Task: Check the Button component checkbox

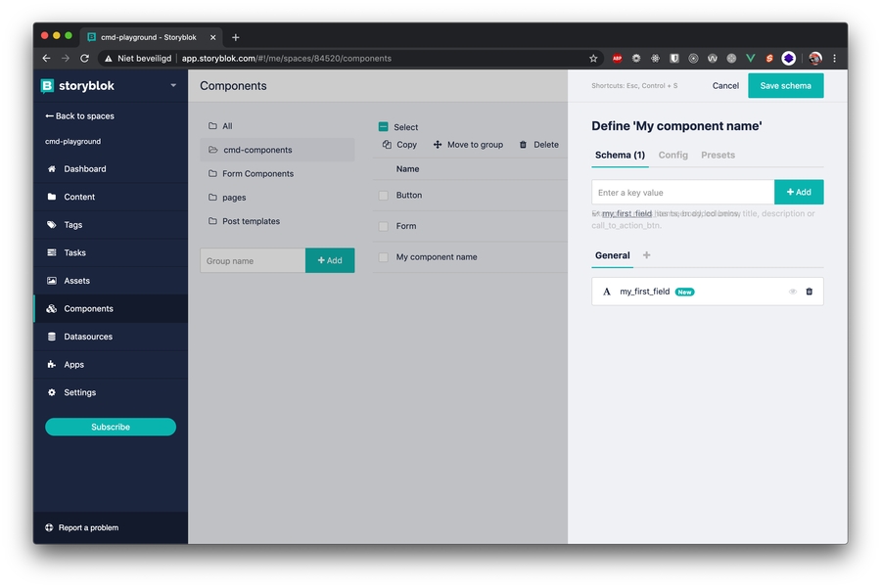Action: 384,196
